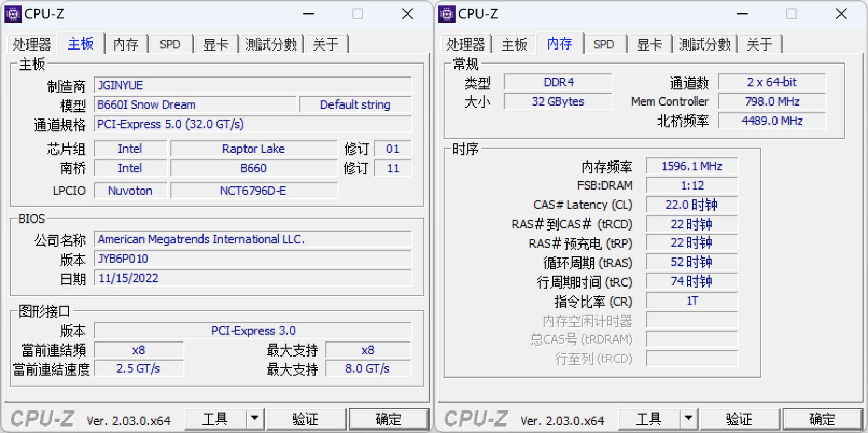Select the 主板 tab in right window

click(x=514, y=44)
